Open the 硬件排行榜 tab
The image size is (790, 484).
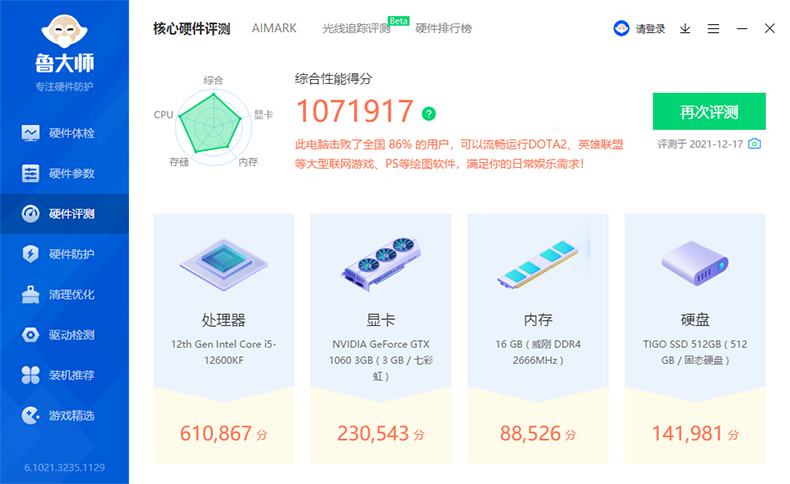443,28
